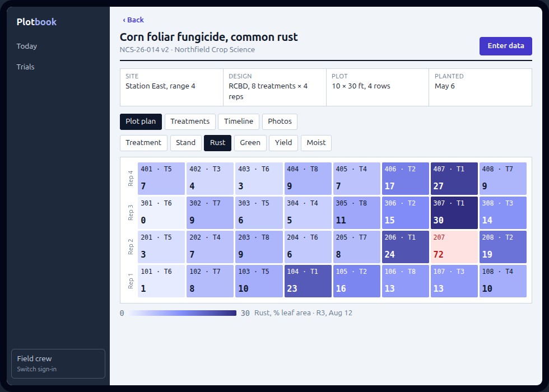The height and width of the screenshot is (392, 549).
Task: Select the Rust map layer
Action: 217,143
